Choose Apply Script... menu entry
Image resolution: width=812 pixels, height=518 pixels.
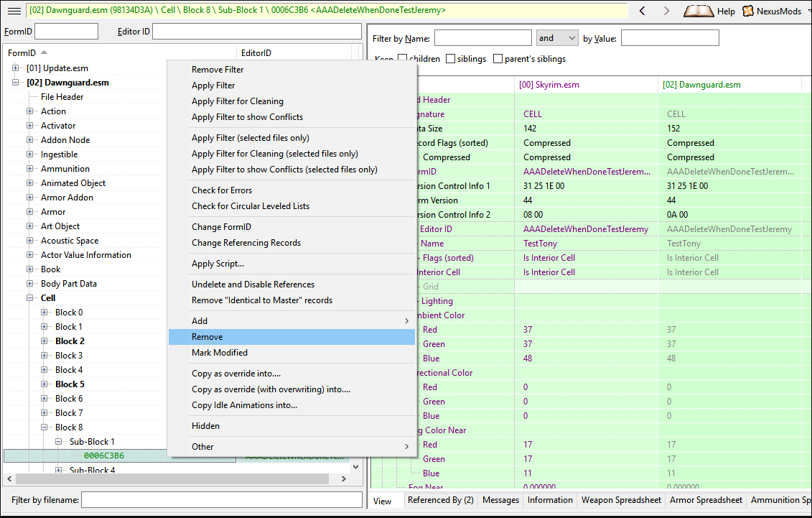[x=292, y=264]
